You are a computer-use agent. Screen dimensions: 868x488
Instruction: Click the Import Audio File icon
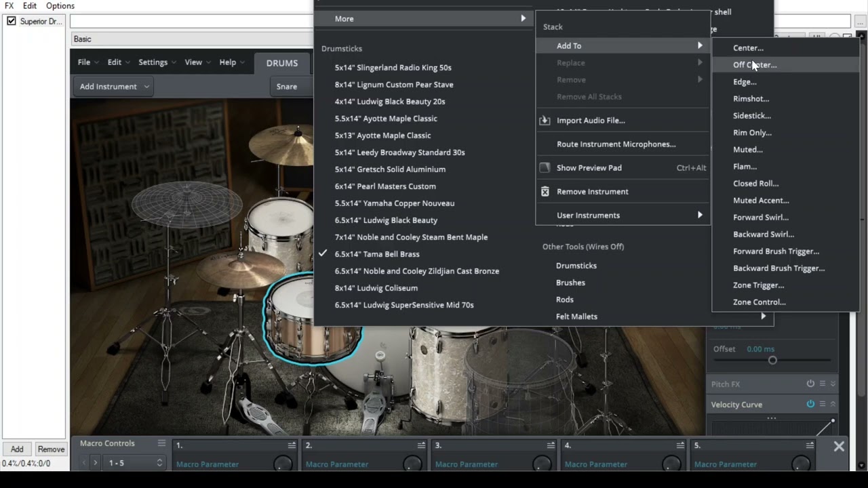(545, 120)
